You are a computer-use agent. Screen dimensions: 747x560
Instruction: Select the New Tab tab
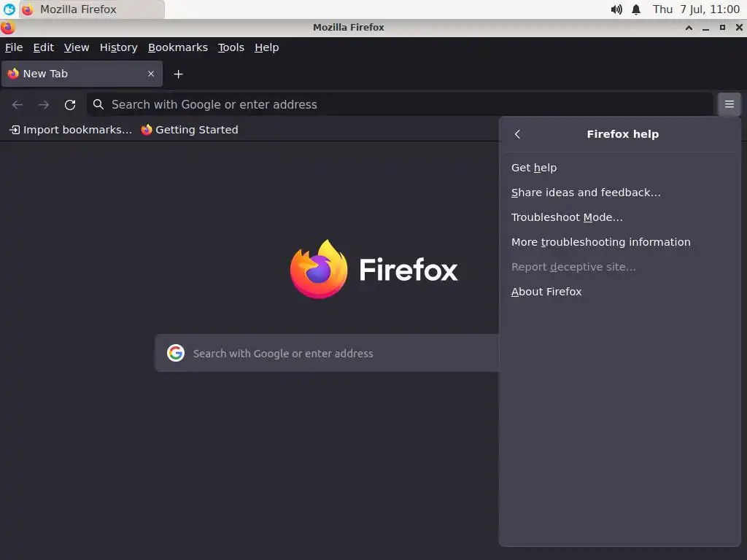point(82,74)
